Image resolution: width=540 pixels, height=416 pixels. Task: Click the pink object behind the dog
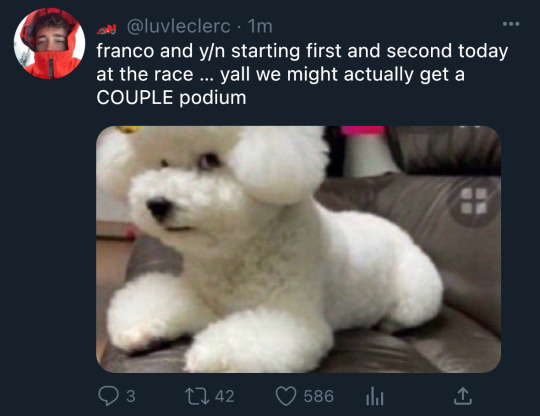click(x=362, y=131)
